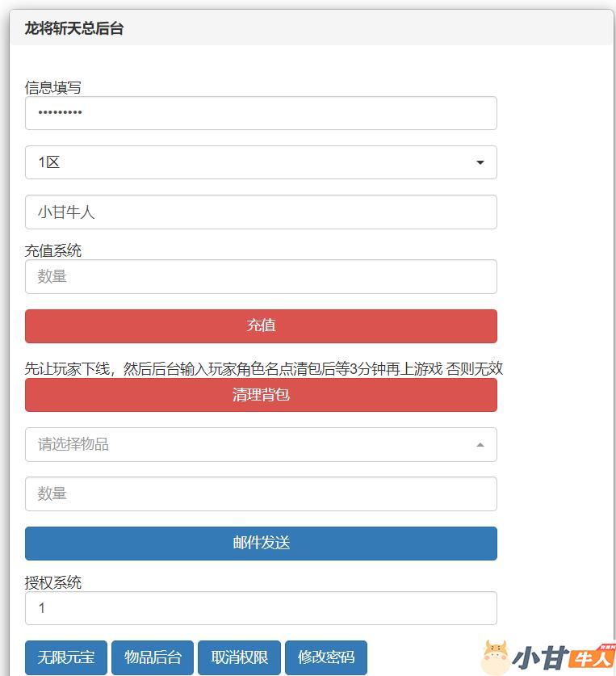Screen dimensions: 616x676
Task: Open the 1区 server zone dropdown
Action: pyautogui.click(x=260, y=162)
